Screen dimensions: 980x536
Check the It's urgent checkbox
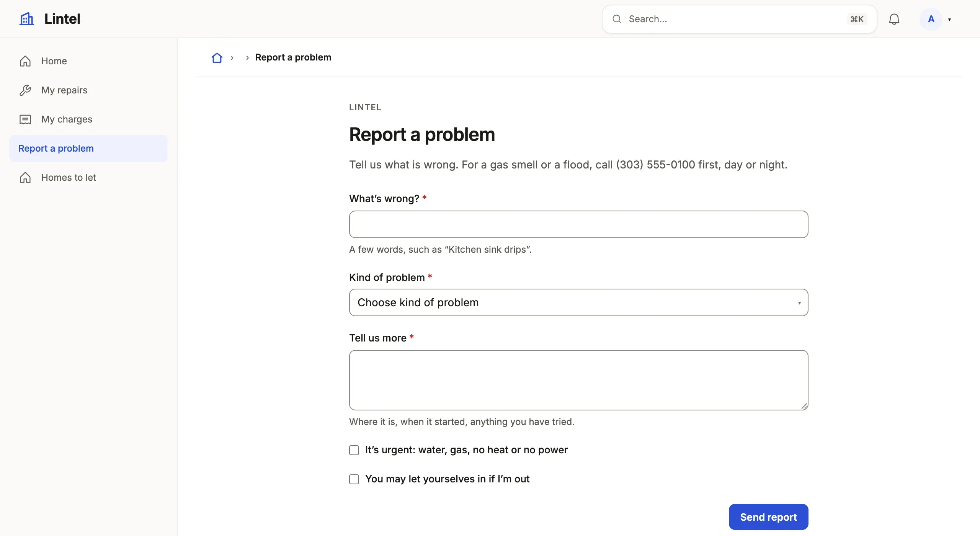coord(354,450)
